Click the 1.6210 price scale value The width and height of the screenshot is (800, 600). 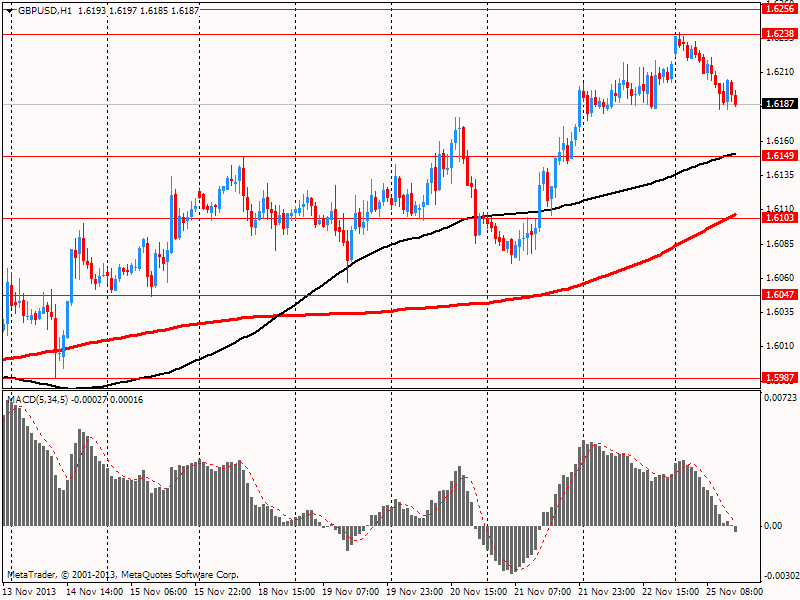[x=781, y=72]
